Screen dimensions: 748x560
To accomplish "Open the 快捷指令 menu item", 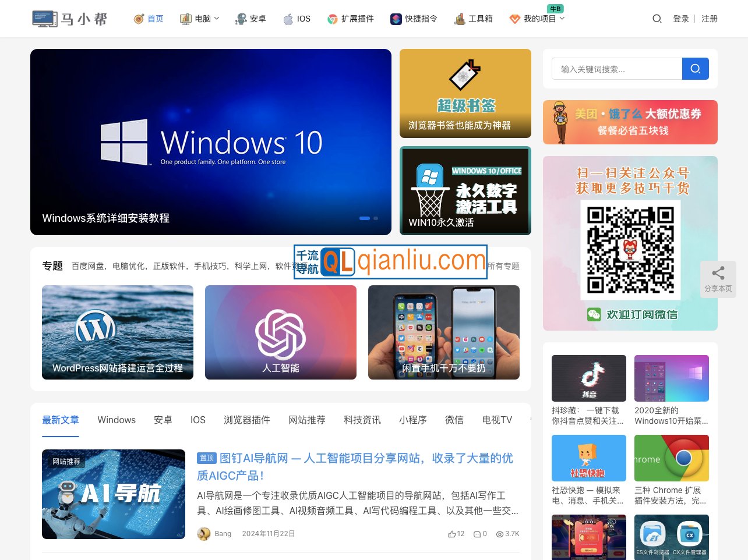I will 414,19.
